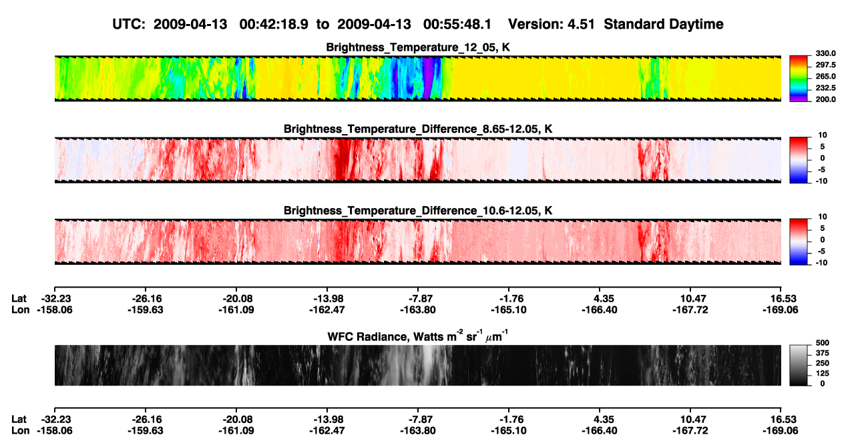The image size is (868, 445).
Task: Click upper axis latitude value -26.16
Action: point(146,298)
